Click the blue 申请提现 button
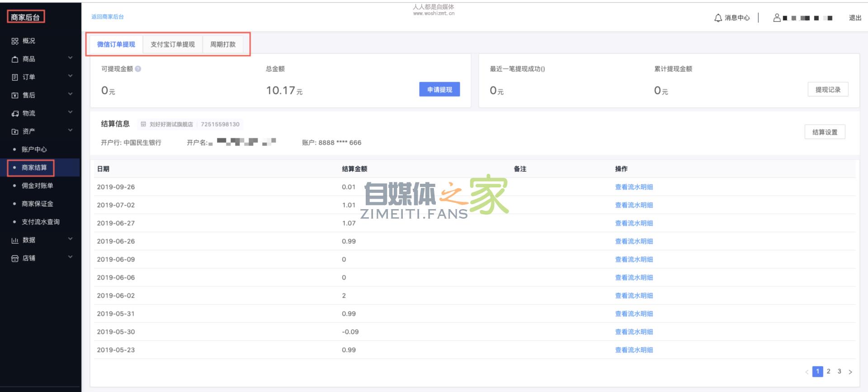 point(439,90)
